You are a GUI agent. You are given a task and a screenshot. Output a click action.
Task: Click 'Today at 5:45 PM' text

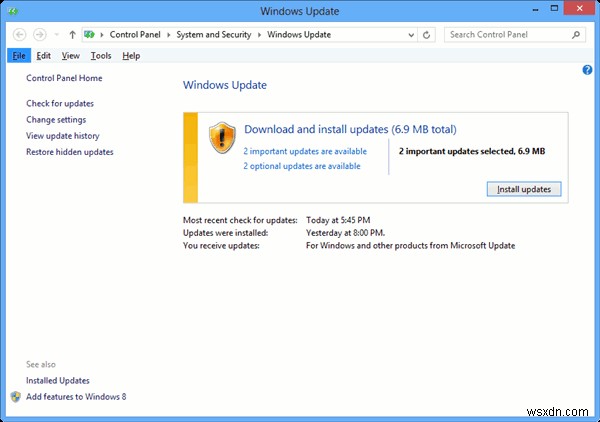click(338, 220)
